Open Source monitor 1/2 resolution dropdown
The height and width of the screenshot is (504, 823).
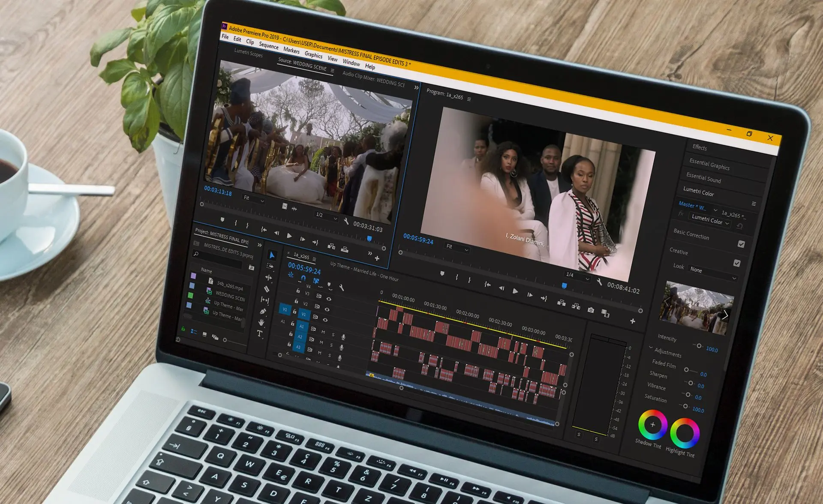[x=327, y=216]
